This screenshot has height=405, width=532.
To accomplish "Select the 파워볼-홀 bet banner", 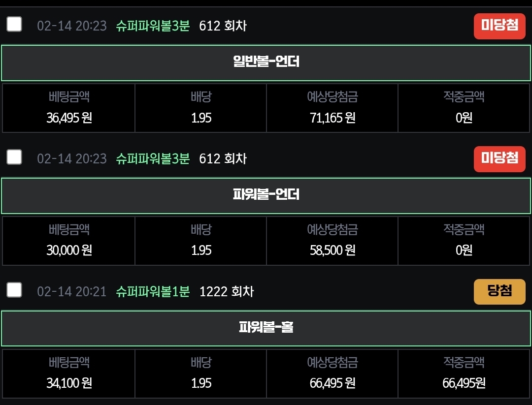I will coord(266,328).
